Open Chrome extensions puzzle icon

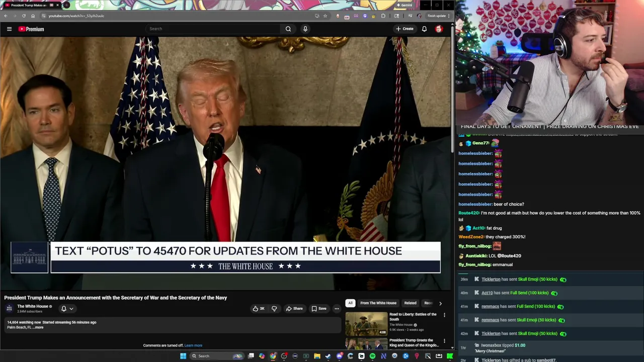pos(383,16)
